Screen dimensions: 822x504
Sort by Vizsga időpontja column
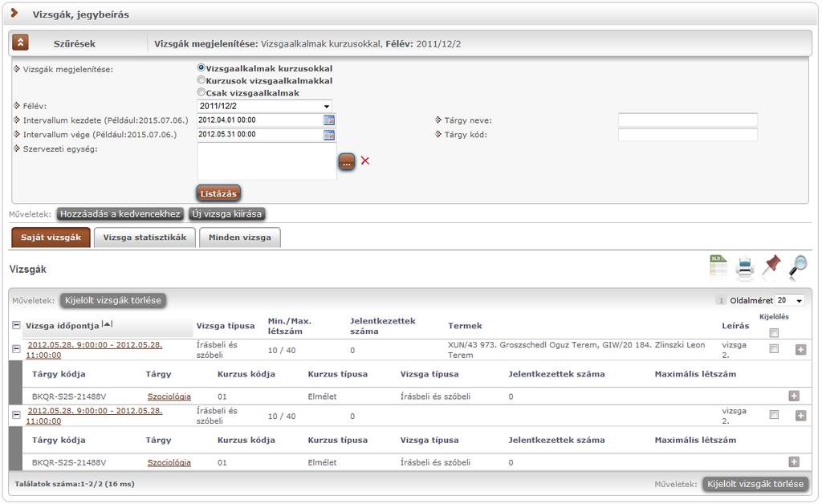[63, 325]
